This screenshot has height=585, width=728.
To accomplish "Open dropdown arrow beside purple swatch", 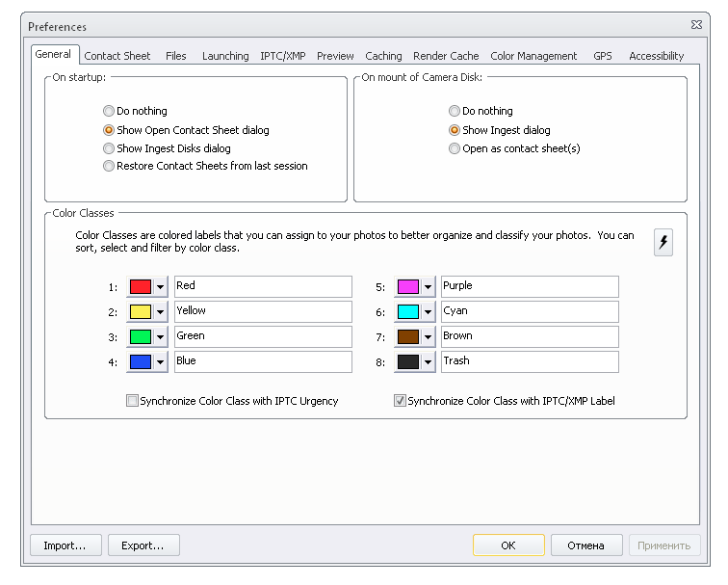I will [428, 286].
